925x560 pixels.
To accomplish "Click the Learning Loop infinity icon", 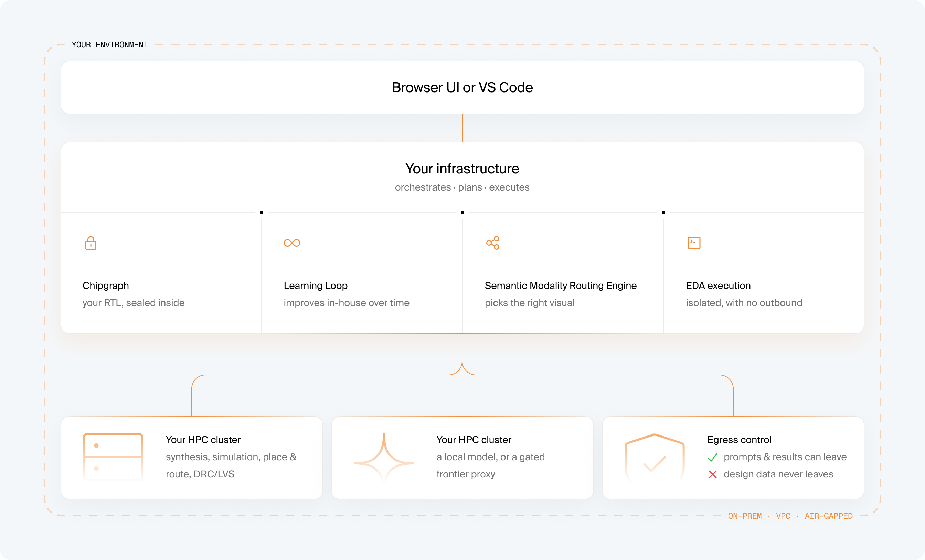I will click(292, 243).
